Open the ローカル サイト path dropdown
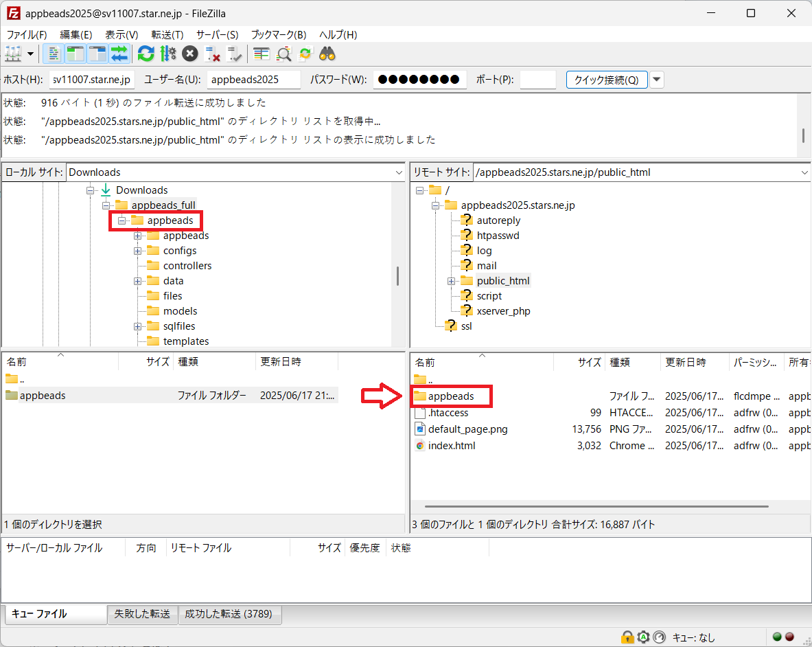Viewport: 812px width, 647px height. [x=399, y=172]
